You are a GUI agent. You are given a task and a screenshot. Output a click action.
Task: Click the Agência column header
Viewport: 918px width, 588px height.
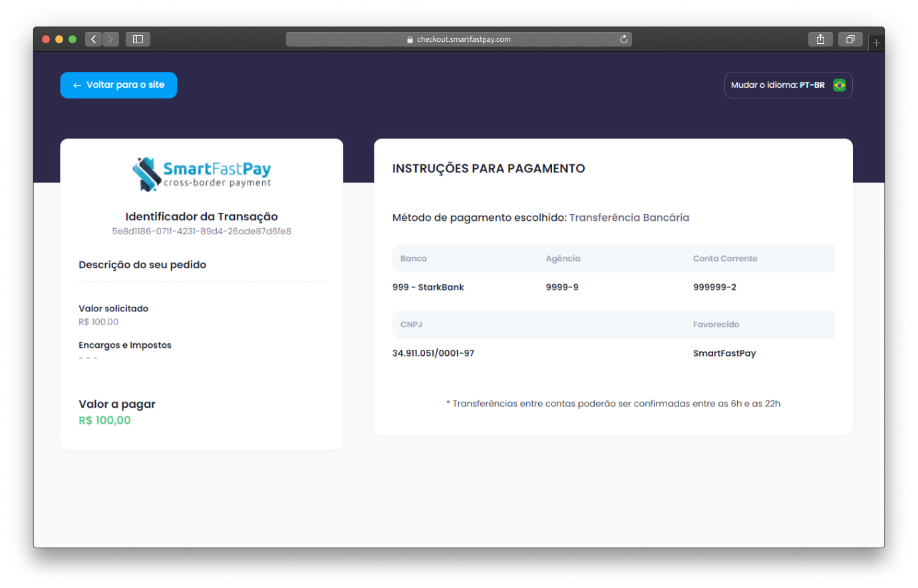coord(563,259)
